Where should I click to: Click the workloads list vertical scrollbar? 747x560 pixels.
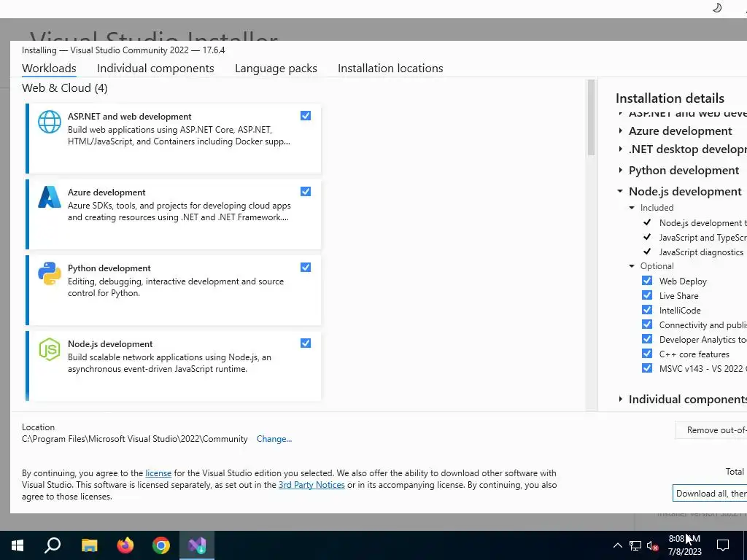[x=591, y=117]
